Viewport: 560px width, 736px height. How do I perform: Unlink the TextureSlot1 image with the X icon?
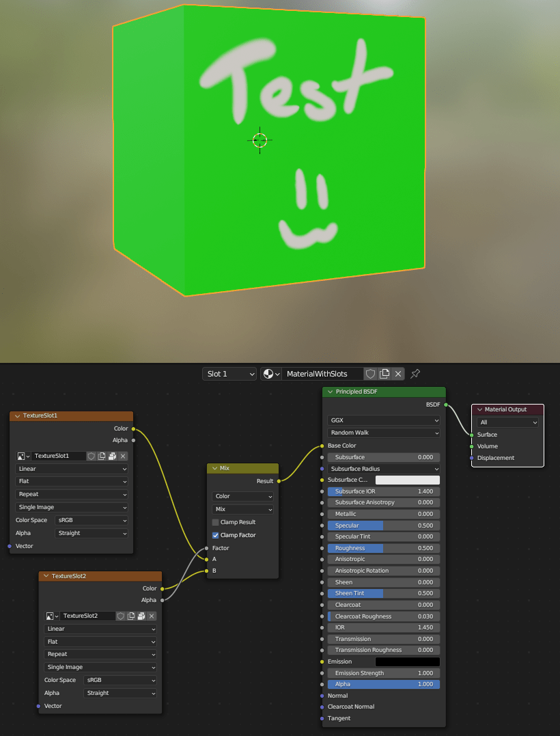coord(123,456)
